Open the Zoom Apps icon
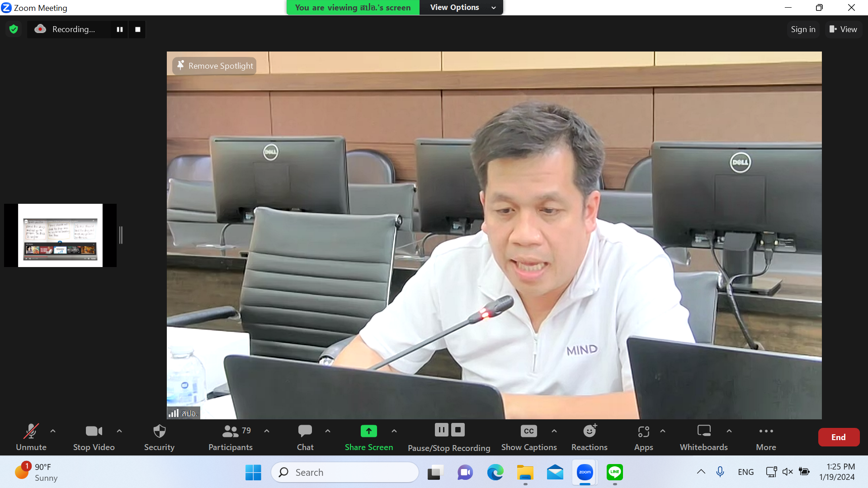The height and width of the screenshot is (488, 868). click(x=643, y=432)
